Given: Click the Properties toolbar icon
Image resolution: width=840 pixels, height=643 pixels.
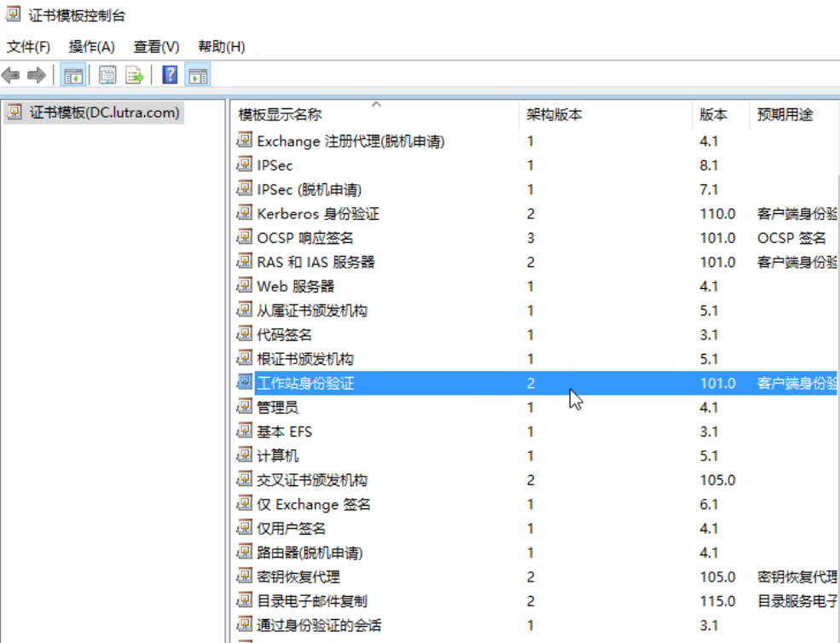Looking at the screenshot, I should click(x=107, y=75).
